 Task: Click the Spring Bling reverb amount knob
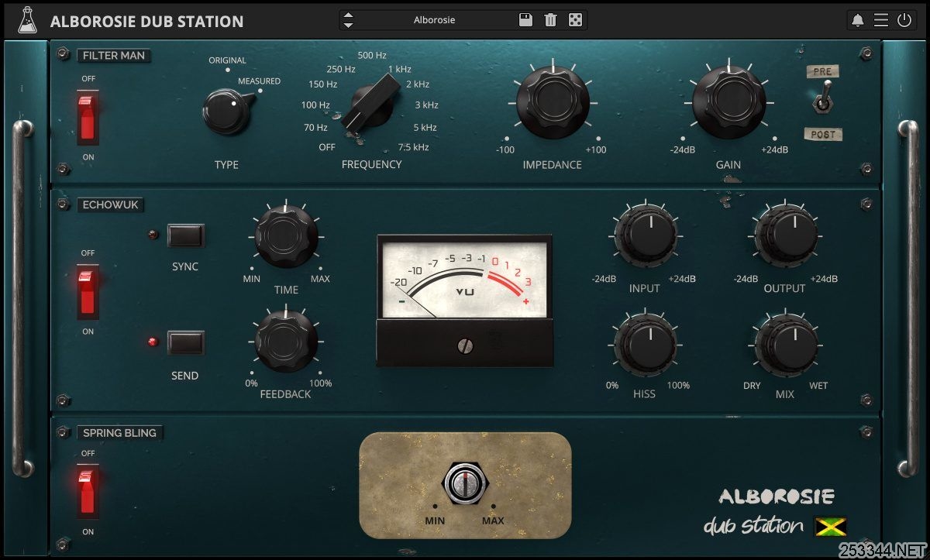pyautogui.click(x=465, y=484)
